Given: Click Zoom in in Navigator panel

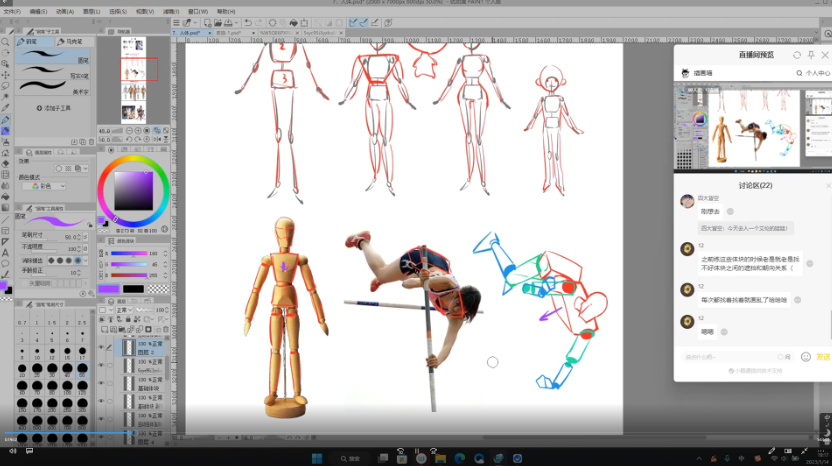Looking at the screenshot, I should (x=138, y=131).
